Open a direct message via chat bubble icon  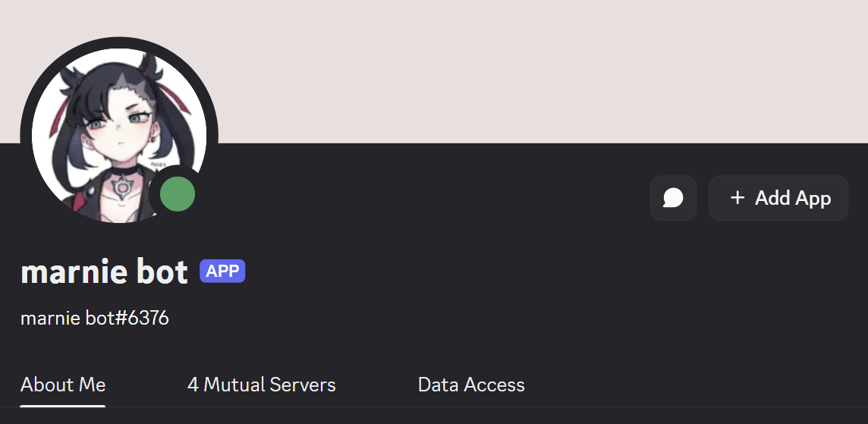click(x=673, y=198)
